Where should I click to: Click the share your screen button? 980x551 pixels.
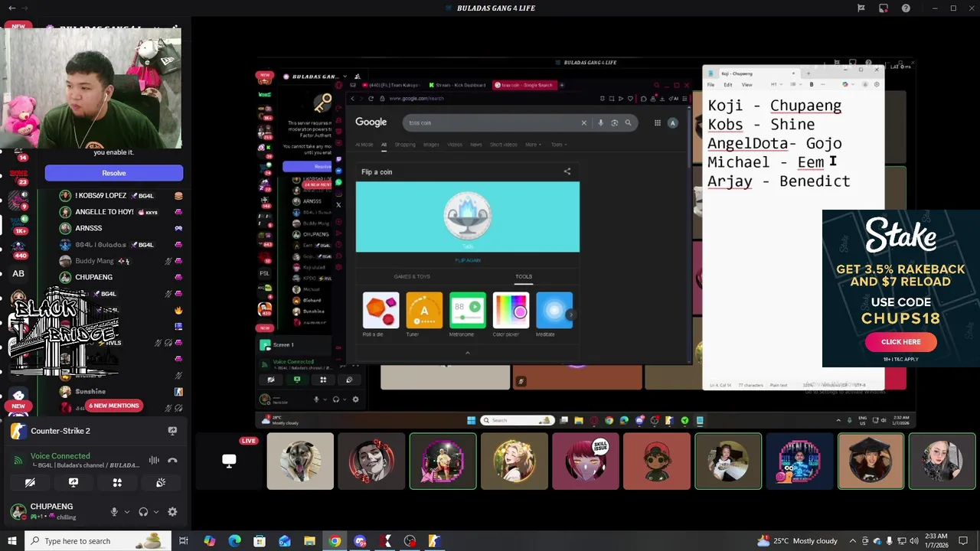point(73,483)
